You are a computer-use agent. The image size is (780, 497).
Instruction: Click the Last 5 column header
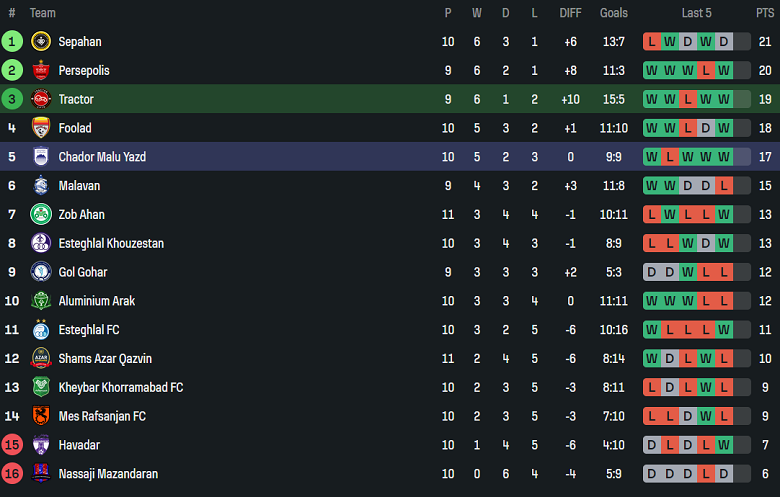coord(696,13)
